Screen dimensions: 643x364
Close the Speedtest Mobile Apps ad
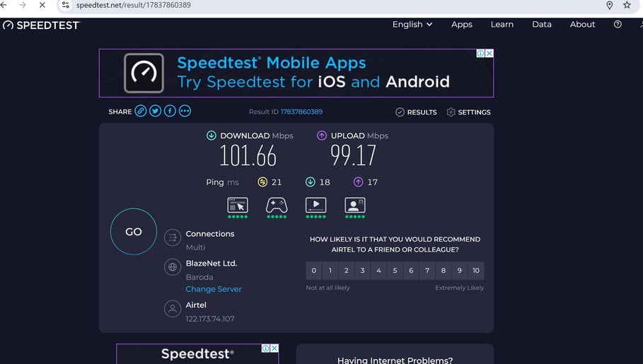pos(490,53)
